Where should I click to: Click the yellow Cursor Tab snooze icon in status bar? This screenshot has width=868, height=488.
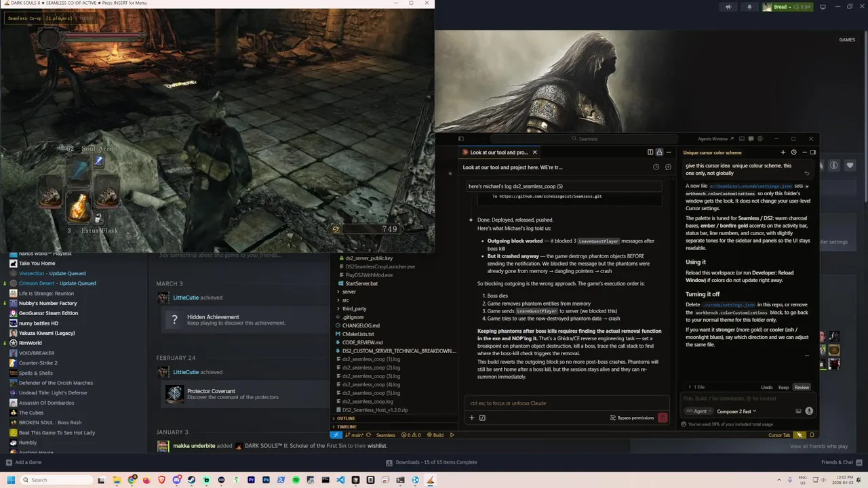click(800, 435)
